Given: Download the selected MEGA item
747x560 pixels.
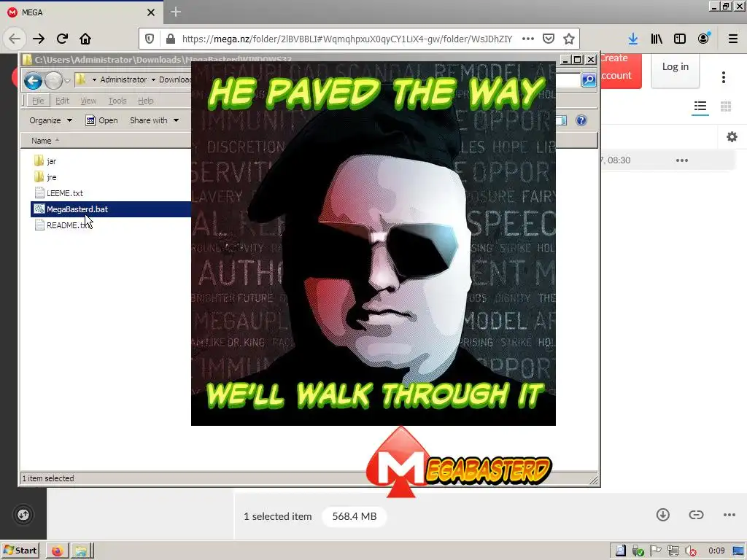Looking at the screenshot, I should pyautogui.click(x=662, y=515).
